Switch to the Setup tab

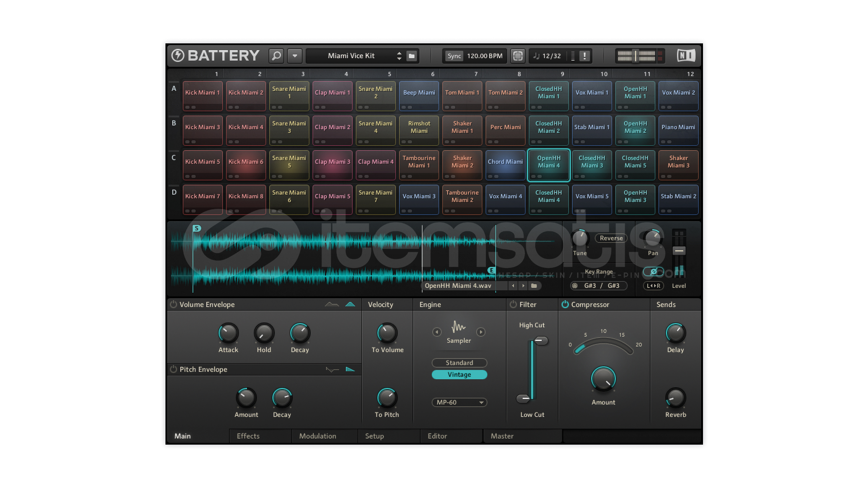388,436
